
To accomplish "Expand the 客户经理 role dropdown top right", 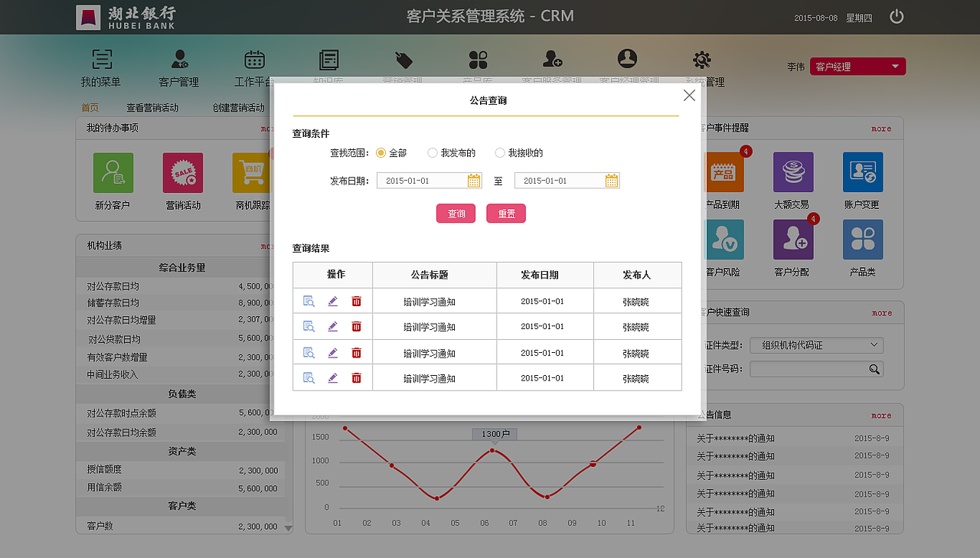I will [857, 66].
